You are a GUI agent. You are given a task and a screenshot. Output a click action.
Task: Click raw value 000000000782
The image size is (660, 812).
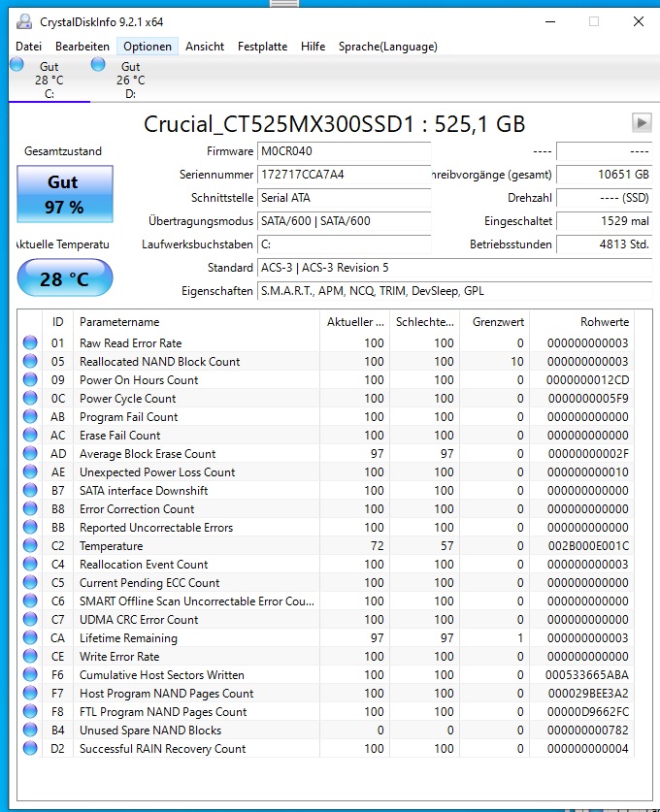click(x=588, y=731)
